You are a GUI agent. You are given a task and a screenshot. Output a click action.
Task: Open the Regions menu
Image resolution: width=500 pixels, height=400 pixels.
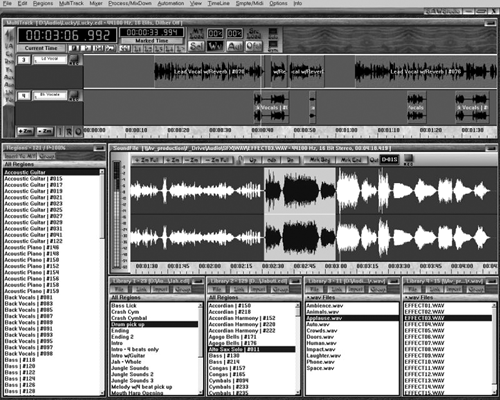43,3
